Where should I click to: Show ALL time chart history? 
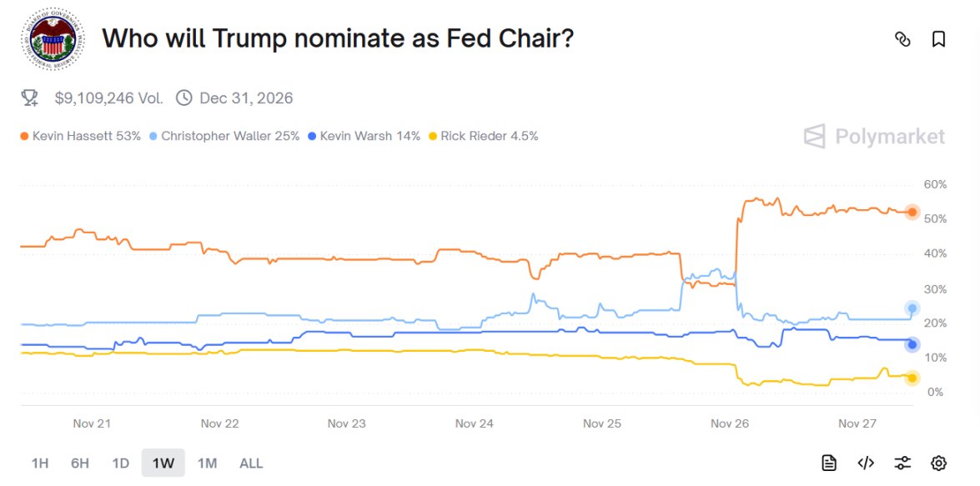point(251,463)
